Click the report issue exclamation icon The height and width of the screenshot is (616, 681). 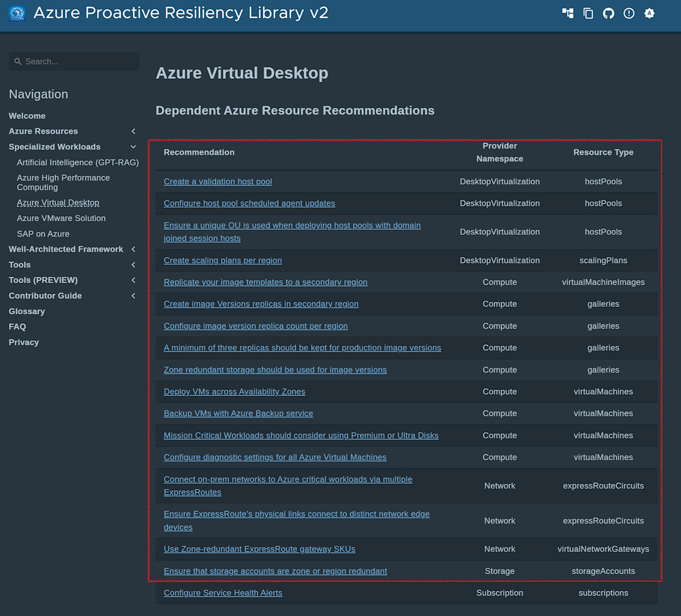(629, 13)
